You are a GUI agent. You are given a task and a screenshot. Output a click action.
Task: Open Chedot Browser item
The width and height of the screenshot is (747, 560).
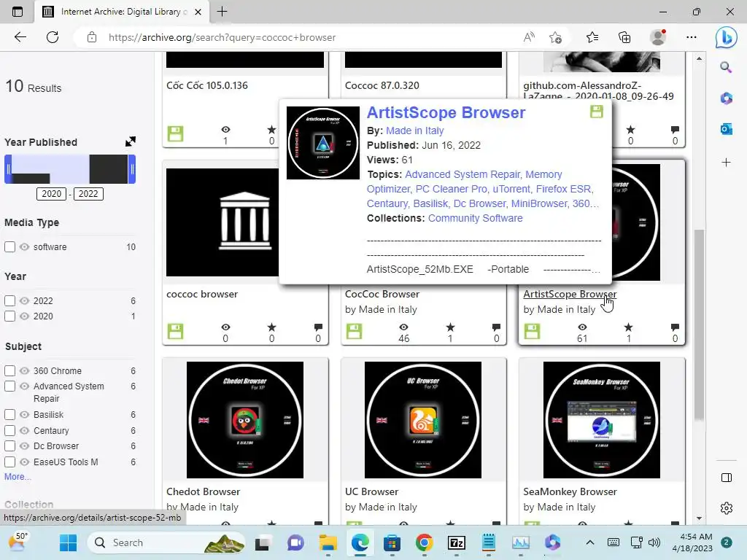[x=203, y=491]
